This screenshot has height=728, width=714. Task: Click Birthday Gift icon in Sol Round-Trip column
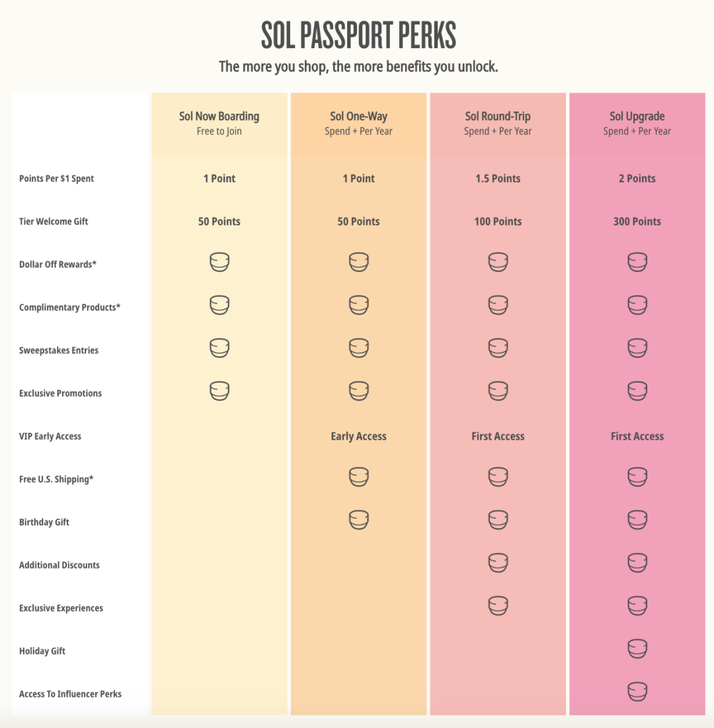498,520
